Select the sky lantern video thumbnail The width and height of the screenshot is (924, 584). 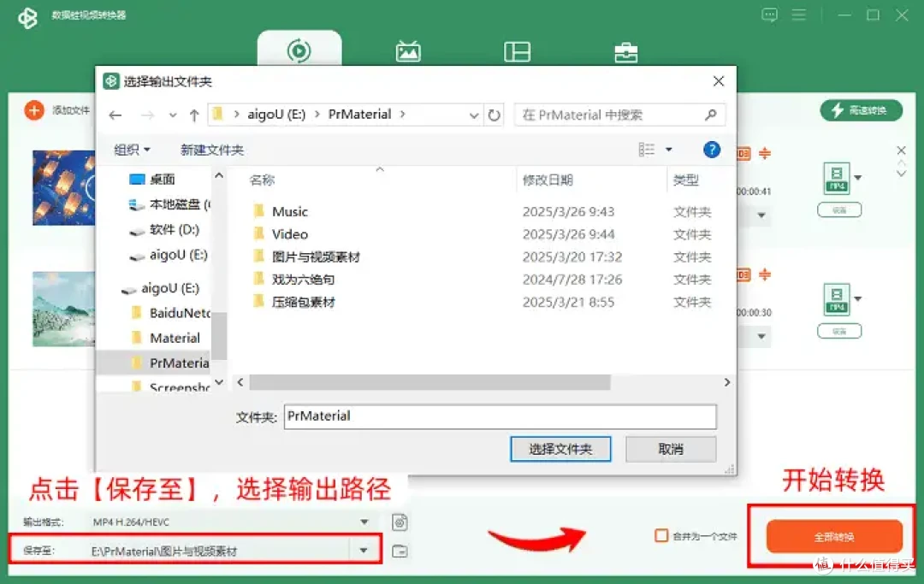pyautogui.click(x=63, y=187)
